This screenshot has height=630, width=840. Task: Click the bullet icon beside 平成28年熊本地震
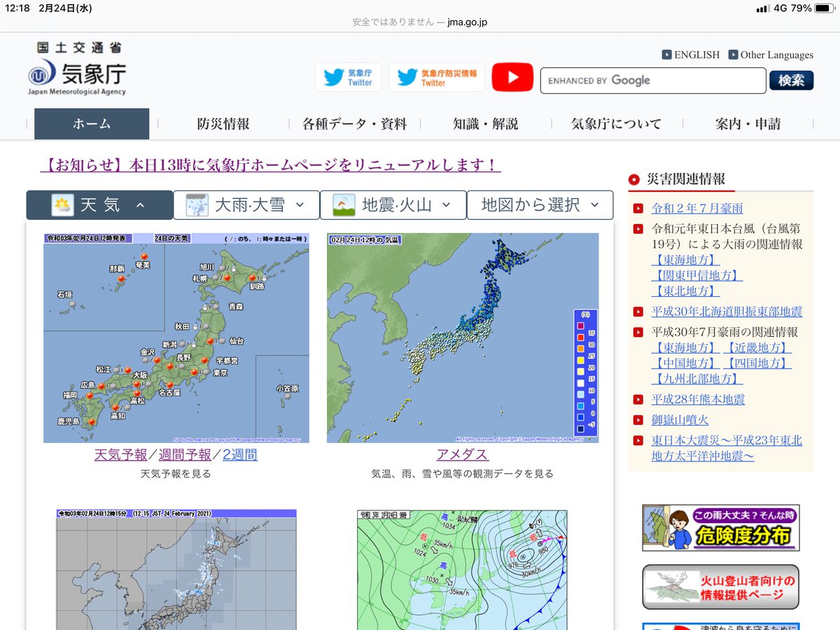click(x=638, y=400)
